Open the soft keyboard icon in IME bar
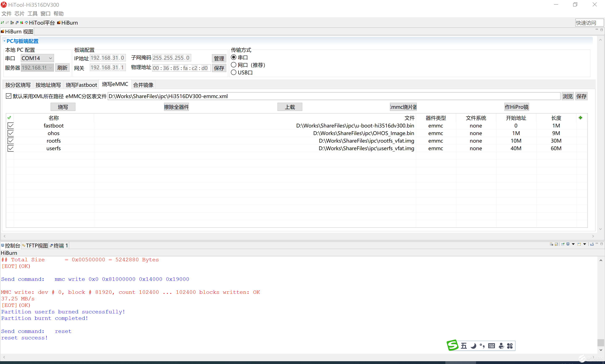Image resolution: width=605 pixels, height=364 pixels. tap(491, 346)
